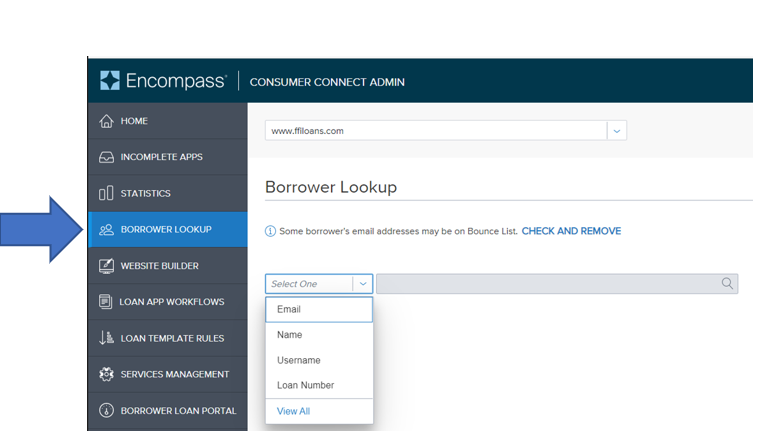The image size is (769, 440).
Task: Click the magnifier search icon
Action: (727, 284)
